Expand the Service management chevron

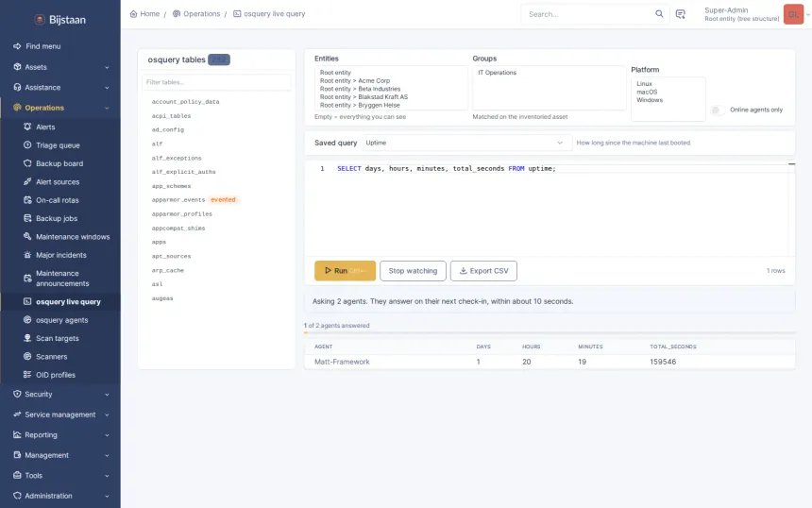point(107,415)
